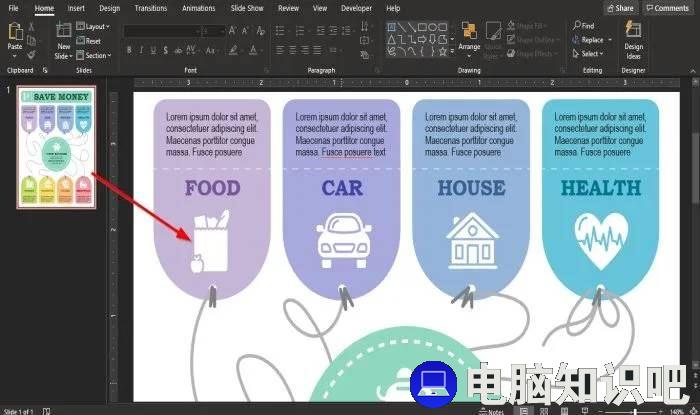The image size is (700, 415).
Task: Open the Layout dropdown
Action: (93, 26)
